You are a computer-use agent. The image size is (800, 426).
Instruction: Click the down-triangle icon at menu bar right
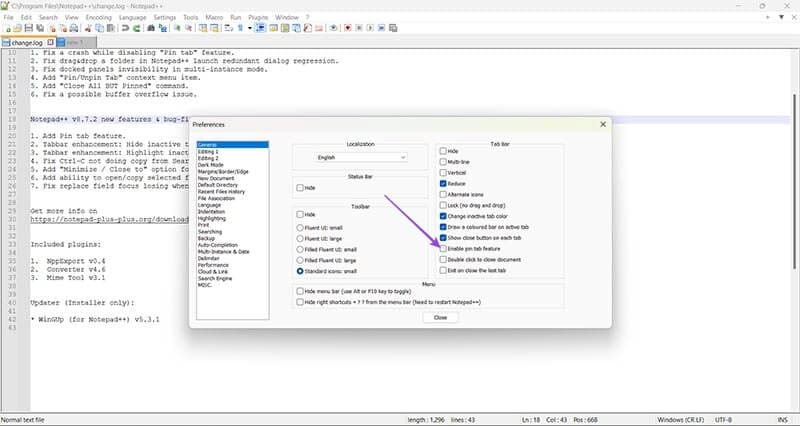click(781, 17)
